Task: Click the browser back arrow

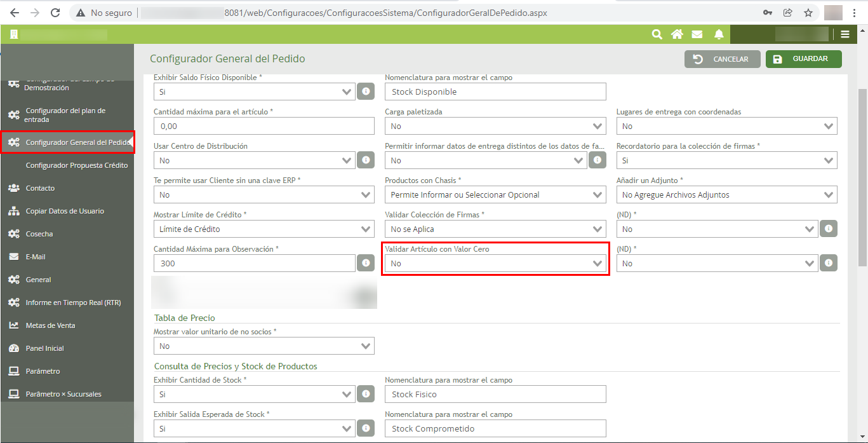Action: coord(15,13)
